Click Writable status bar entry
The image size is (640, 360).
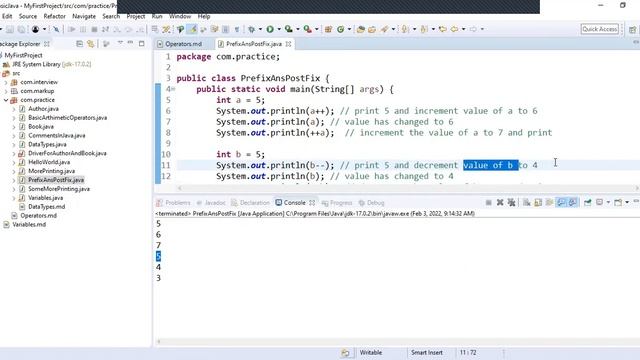pos(371,353)
